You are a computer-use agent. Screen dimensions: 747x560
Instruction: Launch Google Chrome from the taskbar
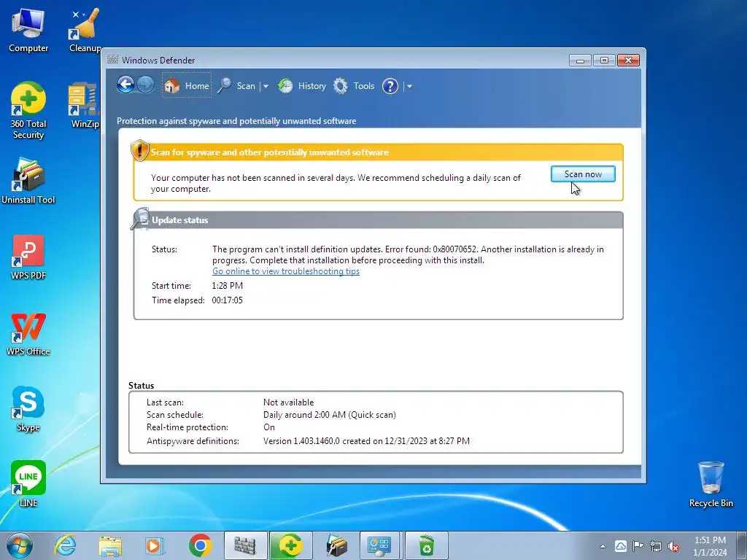(x=200, y=545)
